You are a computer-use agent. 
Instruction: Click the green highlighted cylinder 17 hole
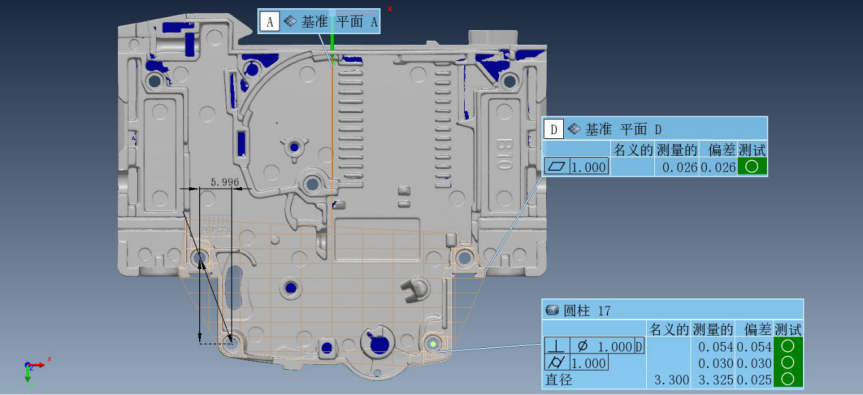[434, 344]
